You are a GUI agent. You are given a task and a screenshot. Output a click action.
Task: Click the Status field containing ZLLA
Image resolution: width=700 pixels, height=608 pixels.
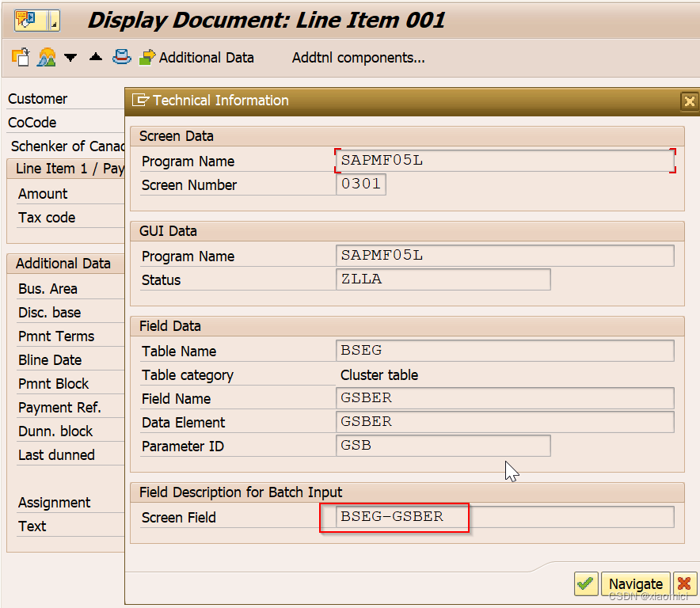443,279
